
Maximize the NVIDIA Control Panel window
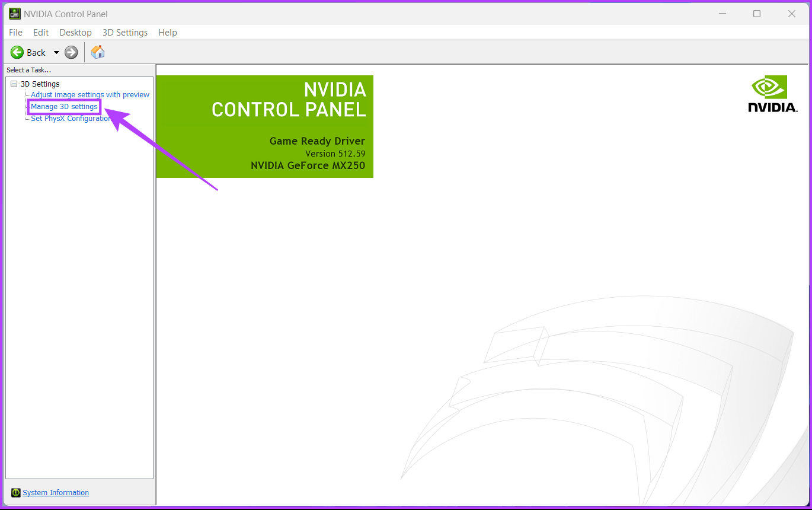(757, 14)
